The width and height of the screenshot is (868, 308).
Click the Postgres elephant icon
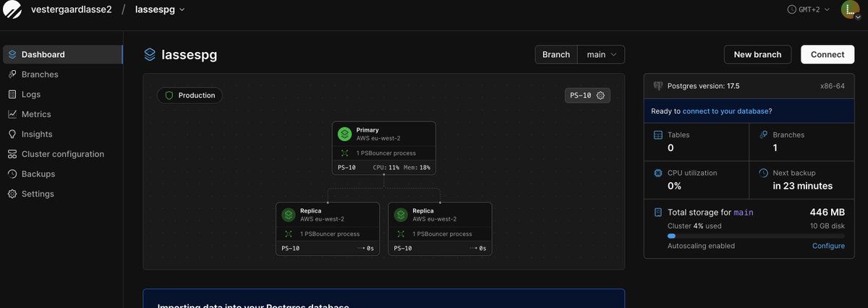pos(658,85)
